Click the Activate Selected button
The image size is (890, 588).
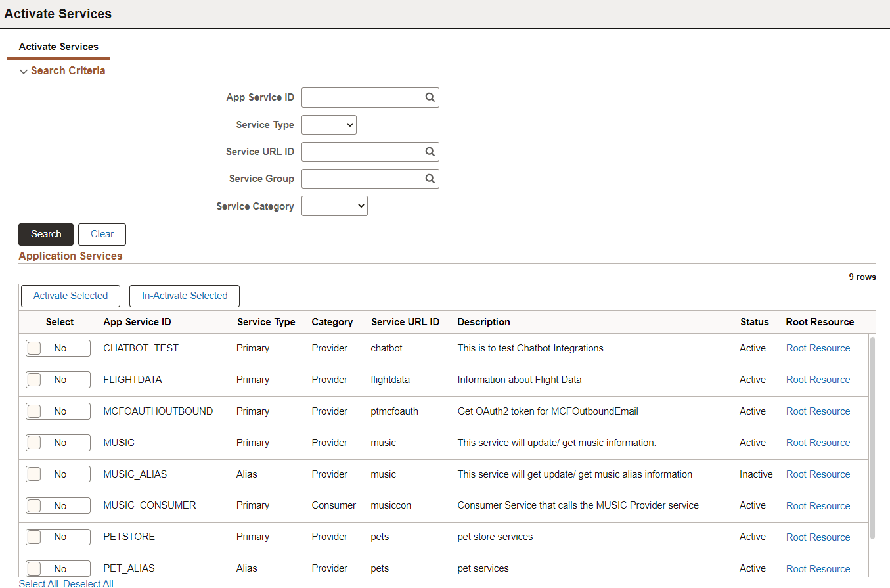point(70,296)
